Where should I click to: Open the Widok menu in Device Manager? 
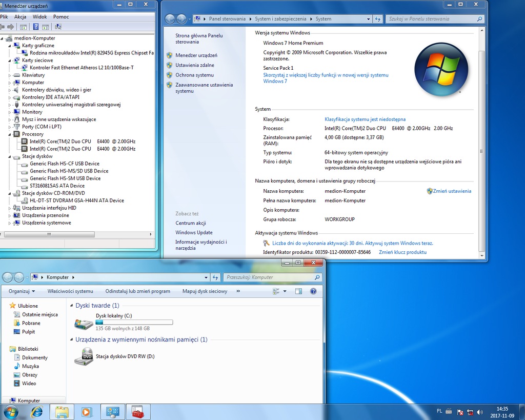[39, 16]
